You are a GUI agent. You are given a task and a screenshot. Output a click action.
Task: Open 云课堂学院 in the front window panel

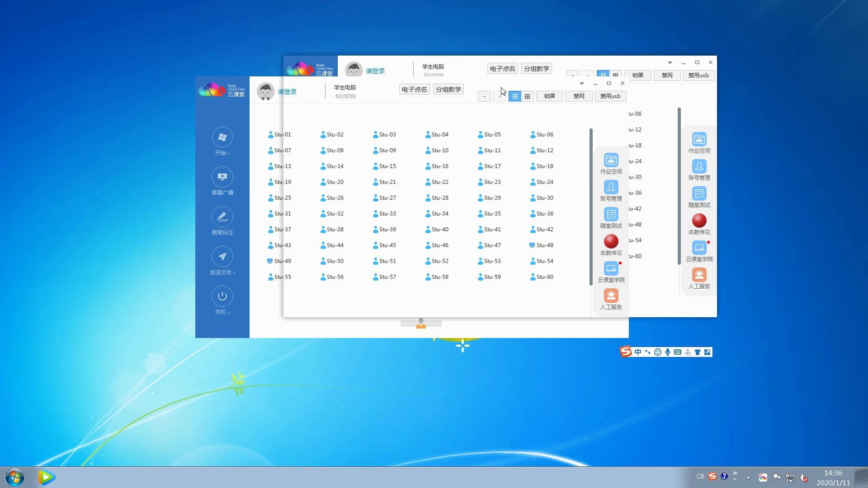click(x=611, y=272)
